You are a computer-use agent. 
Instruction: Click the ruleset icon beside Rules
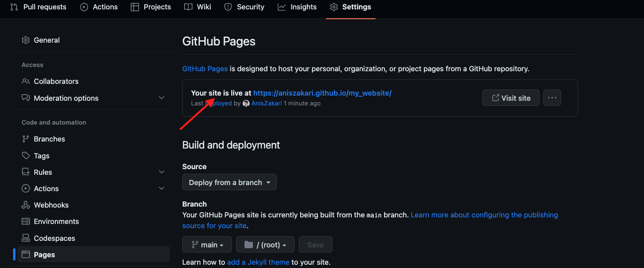tap(26, 172)
